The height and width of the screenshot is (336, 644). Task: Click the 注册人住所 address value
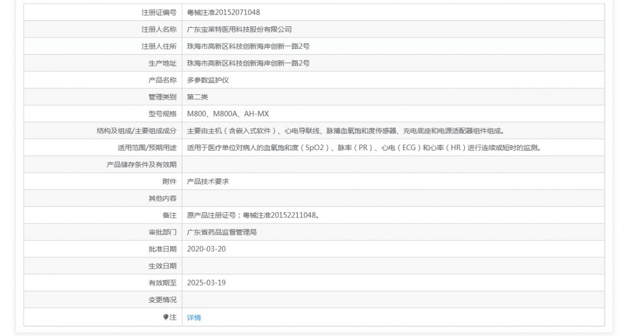pos(248,46)
